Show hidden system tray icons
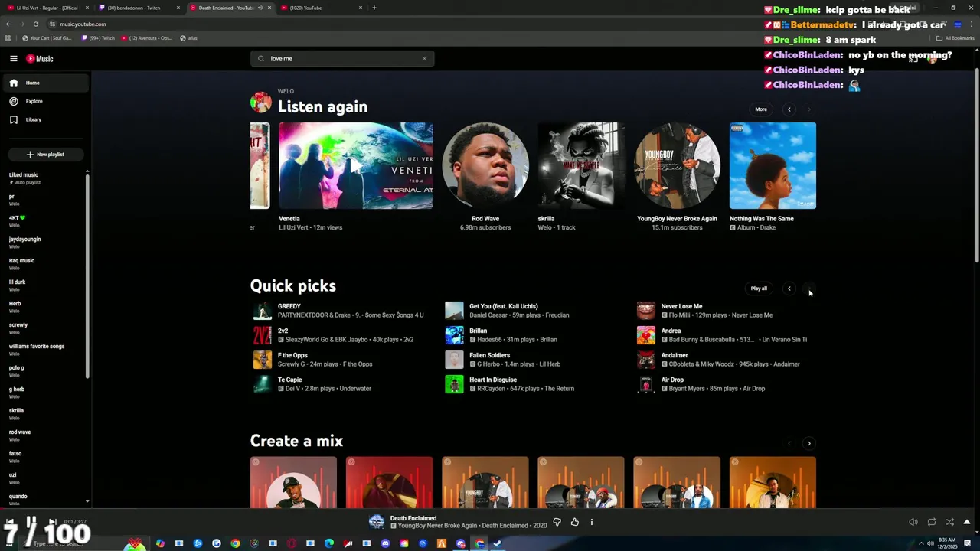The image size is (980, 551). 921,543
